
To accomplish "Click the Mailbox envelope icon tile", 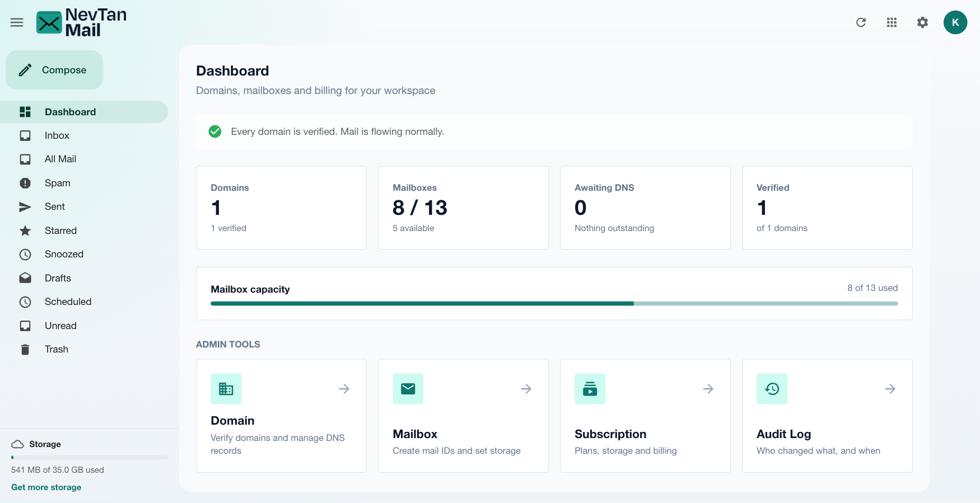I will 408,389.
